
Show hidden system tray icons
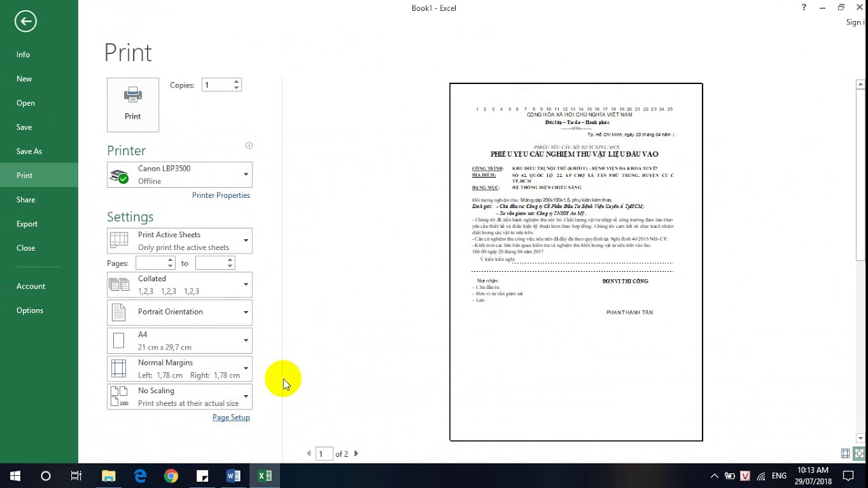[714, 476]
